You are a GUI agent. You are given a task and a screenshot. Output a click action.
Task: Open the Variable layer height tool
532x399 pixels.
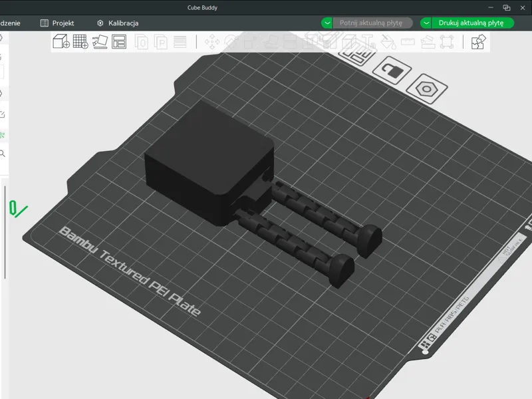point(180,42)
